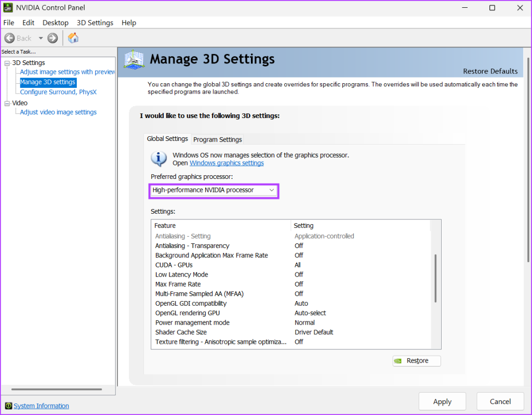
Task: Click the NVIDIA Control Panel title icon
Action: point(8,7)
